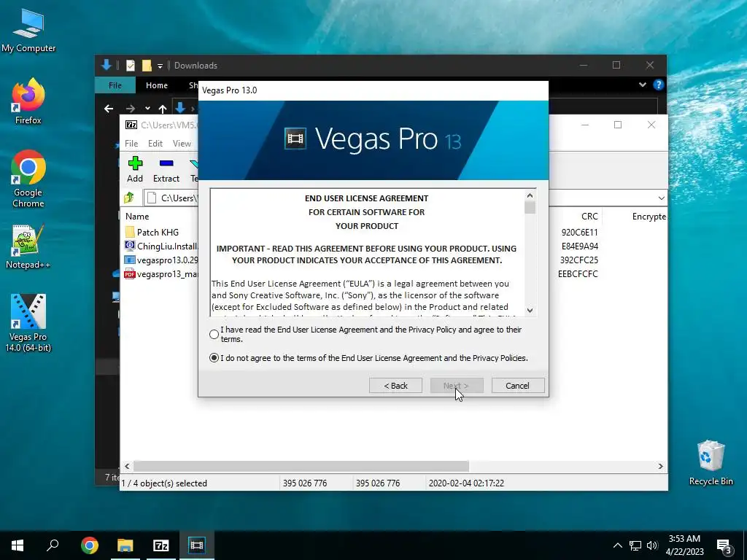747x560 pixels.
Task: Minimize the Downloads Explorer window
Action: pyautogui.click(x=584, y=65)
